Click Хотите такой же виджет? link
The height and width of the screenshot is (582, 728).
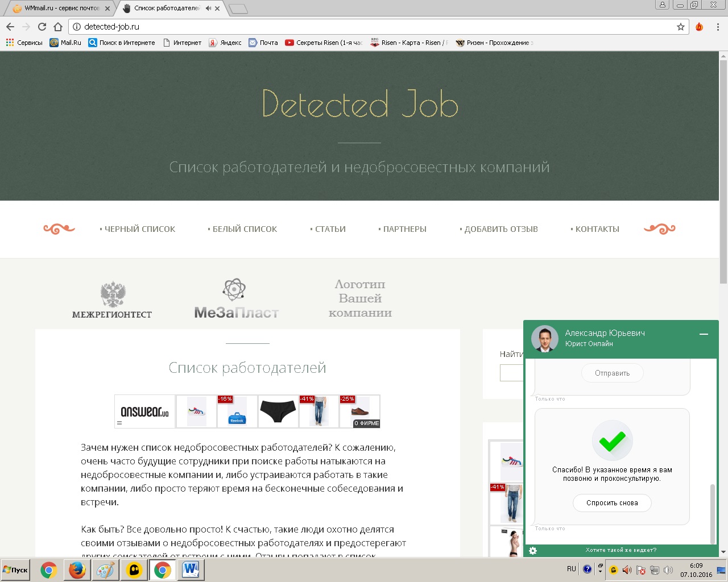(621, 550)
